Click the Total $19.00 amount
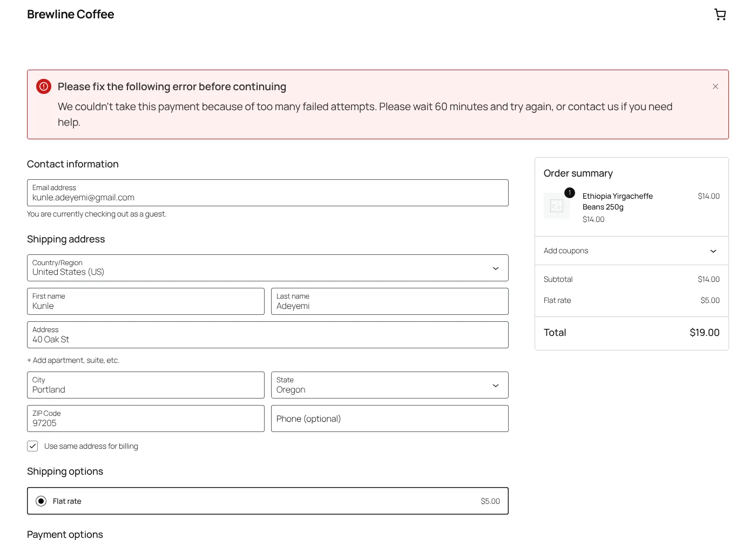 (x=705, y=333)
